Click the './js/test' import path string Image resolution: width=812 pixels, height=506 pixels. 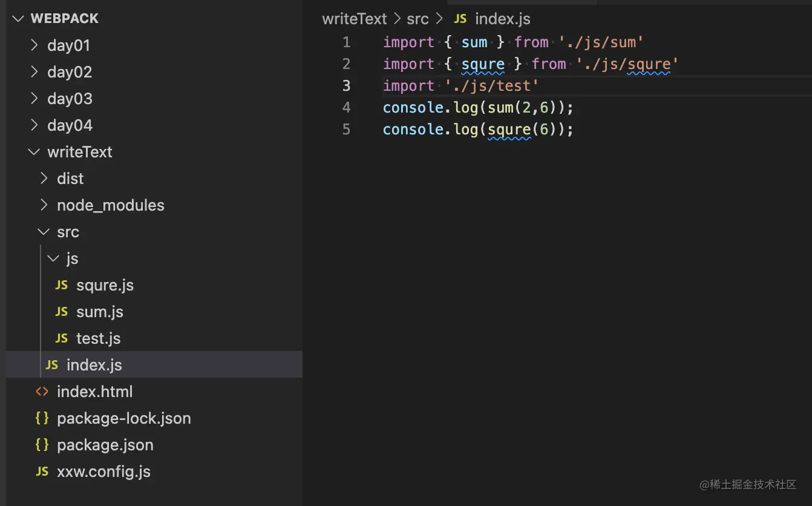[492, 85]
